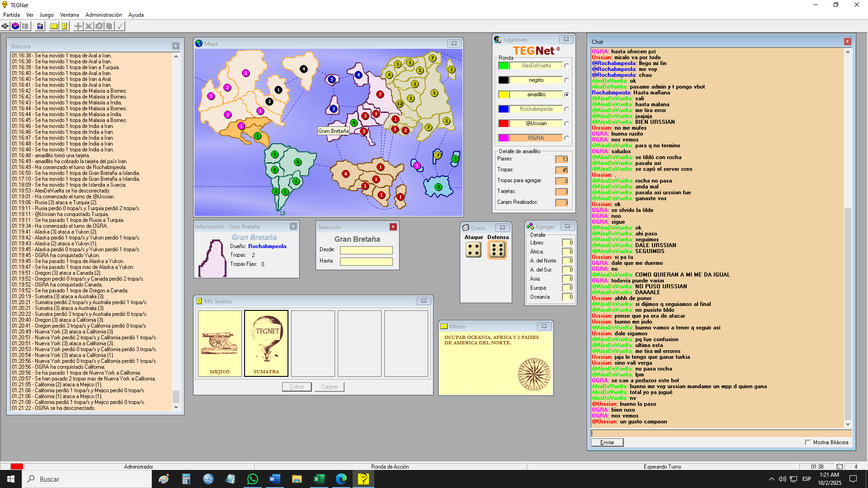
Task: Click the list view toolbar icon
Action: [25, 26]
